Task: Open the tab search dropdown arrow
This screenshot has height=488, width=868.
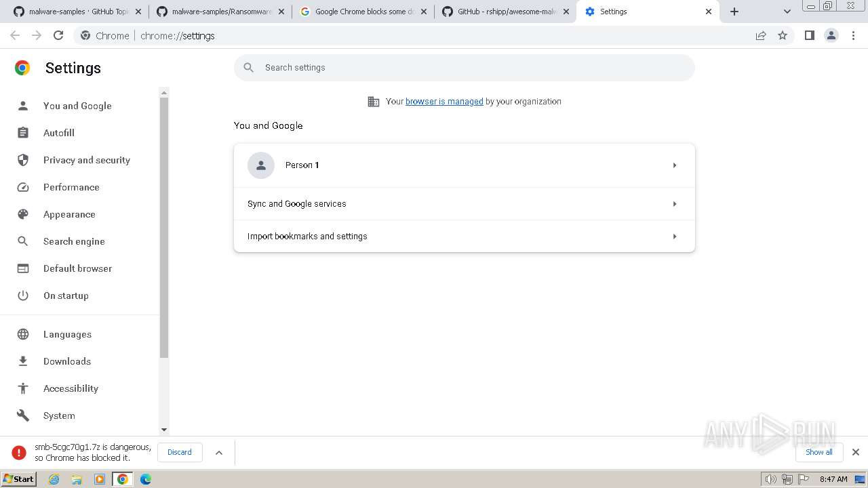Action: 787,12
